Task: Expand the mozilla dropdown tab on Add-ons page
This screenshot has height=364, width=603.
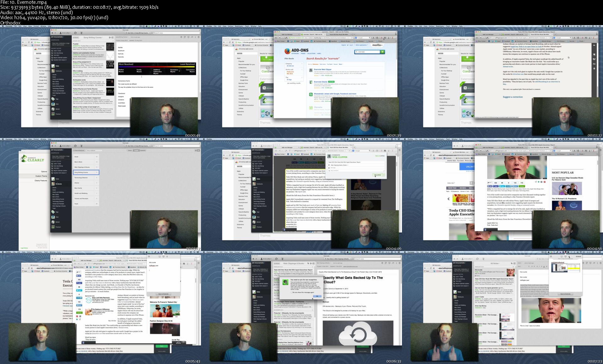Action: pyautogui.click(x=378, y=45)
